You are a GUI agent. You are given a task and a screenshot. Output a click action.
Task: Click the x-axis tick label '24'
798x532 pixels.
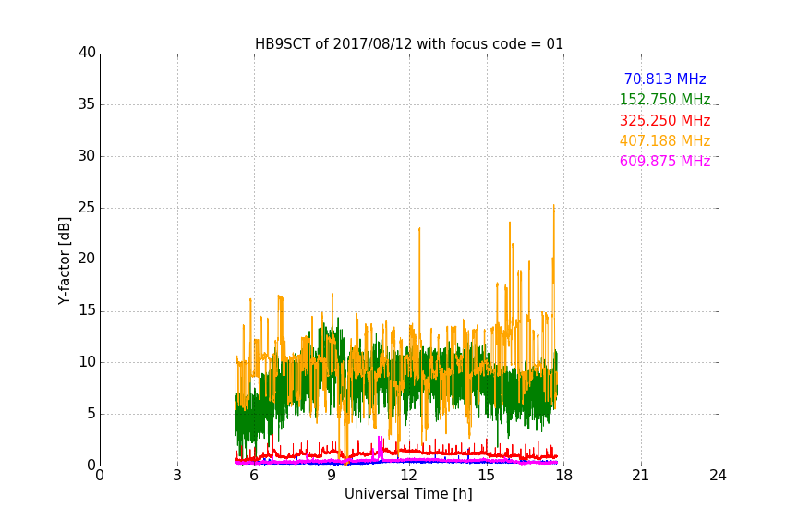[718, 476]
